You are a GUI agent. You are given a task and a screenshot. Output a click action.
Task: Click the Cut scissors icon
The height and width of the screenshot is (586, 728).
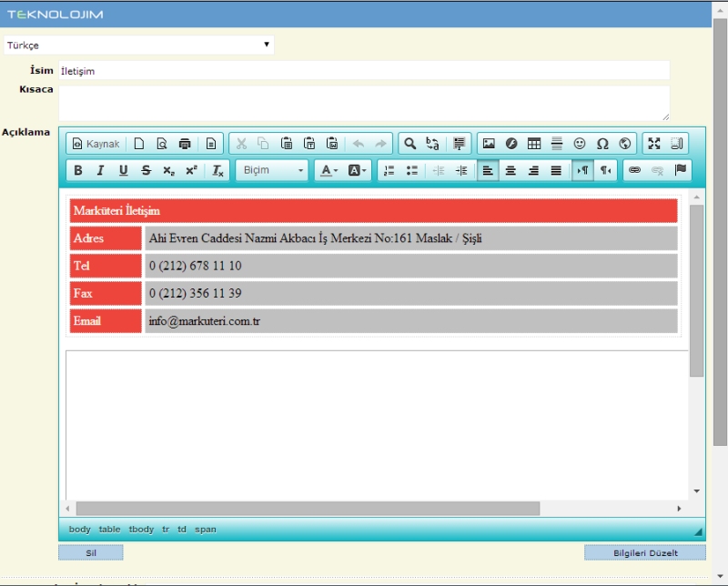pyautogui.click(x=241, y=144)
